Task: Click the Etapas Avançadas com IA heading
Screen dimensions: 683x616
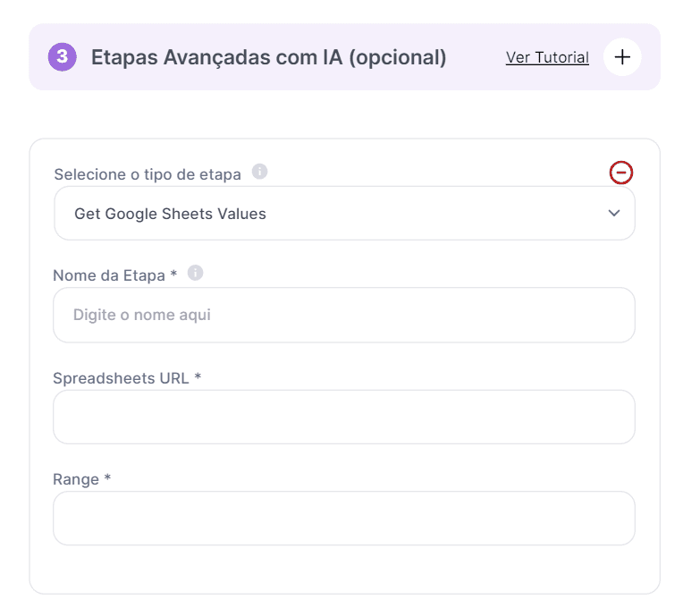Action: tap(268, 58)
